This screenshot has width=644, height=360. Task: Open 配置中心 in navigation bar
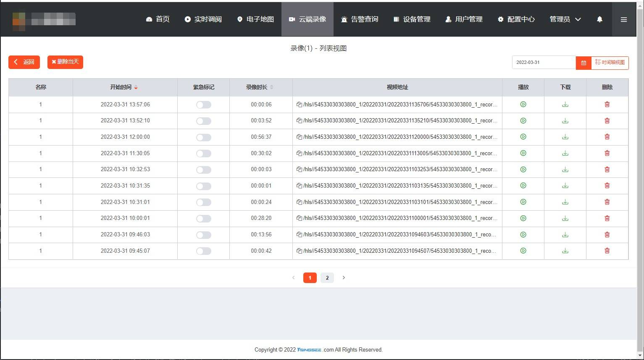(x=516, y=19)
